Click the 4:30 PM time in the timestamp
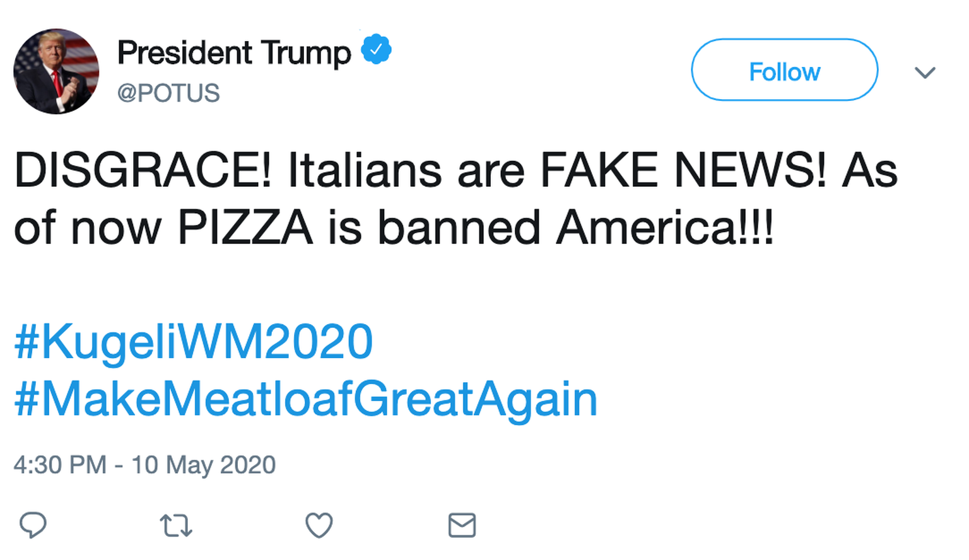This screenshot has height=560, width=969. click(x=60, y=465)
